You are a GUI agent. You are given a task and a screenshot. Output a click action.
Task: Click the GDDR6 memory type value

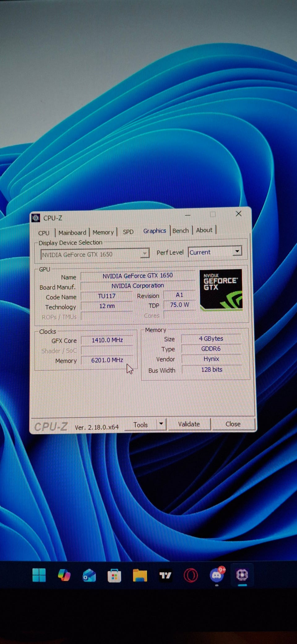[211, 349]
